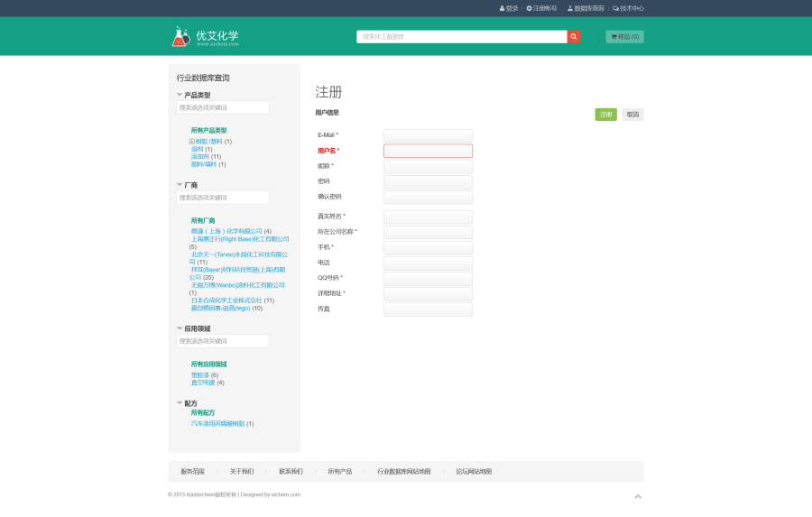Open the 样品 shopping cart
812x517 pixels.
624,37
